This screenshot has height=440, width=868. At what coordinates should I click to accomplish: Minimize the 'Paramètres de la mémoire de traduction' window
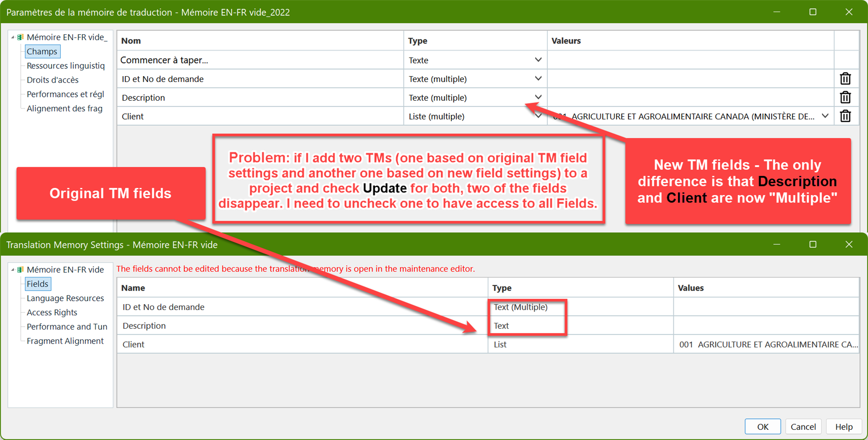click(777, 12)
